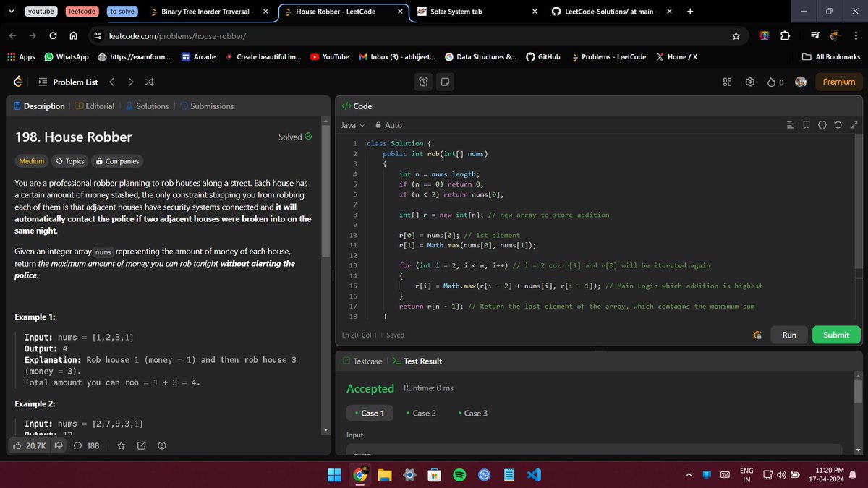Open All Bookmarks folder
Image resolution: width=868 pixels, height=488 pixels.
click(x=832, y=57)
